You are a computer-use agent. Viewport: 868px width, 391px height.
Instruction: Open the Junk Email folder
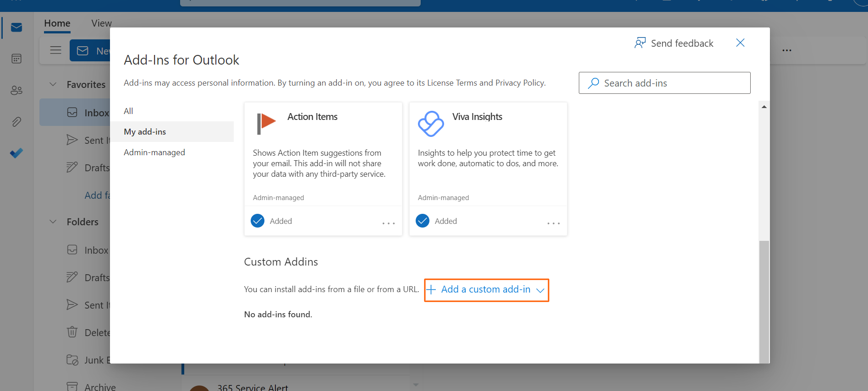[88, 360]
